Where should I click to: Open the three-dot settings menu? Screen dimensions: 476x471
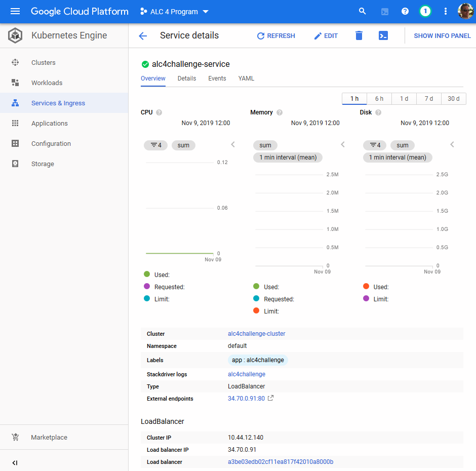[445, 12]
